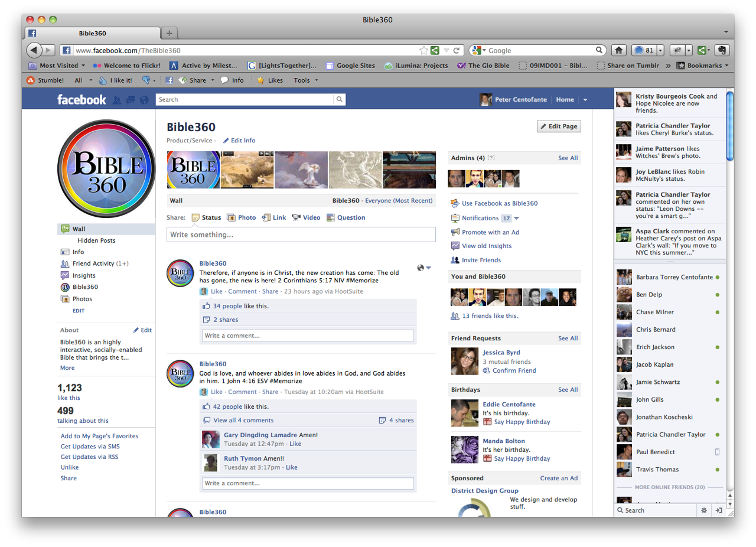Open a new browser tab with plus button
Viewport: 756px width, 547px height.
169,33
